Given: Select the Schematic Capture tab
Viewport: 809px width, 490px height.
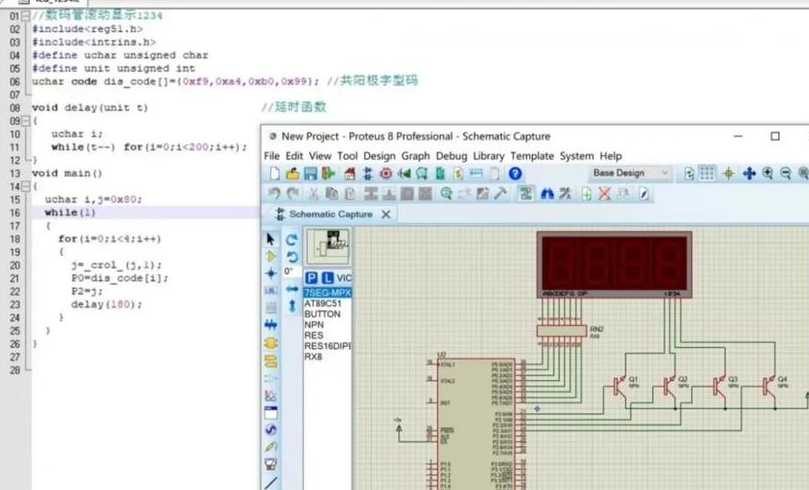Looking at the screenshot, I should [x=330, y=214].
